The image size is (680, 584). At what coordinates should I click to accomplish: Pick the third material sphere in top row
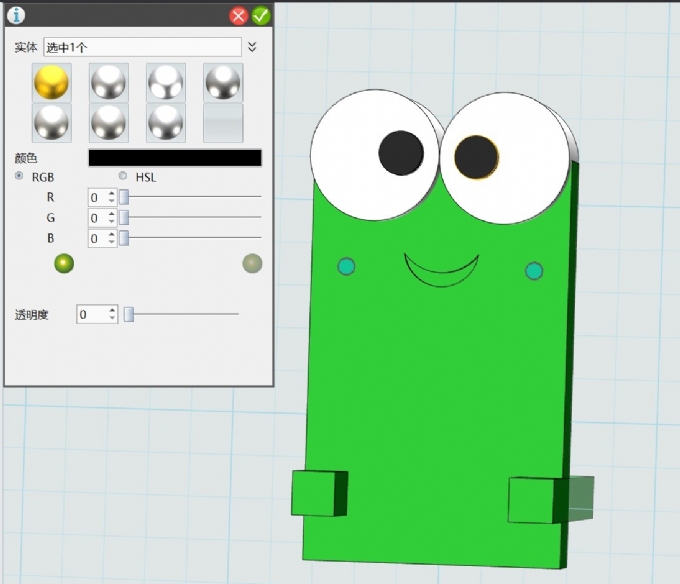click(x=165, y=83)
